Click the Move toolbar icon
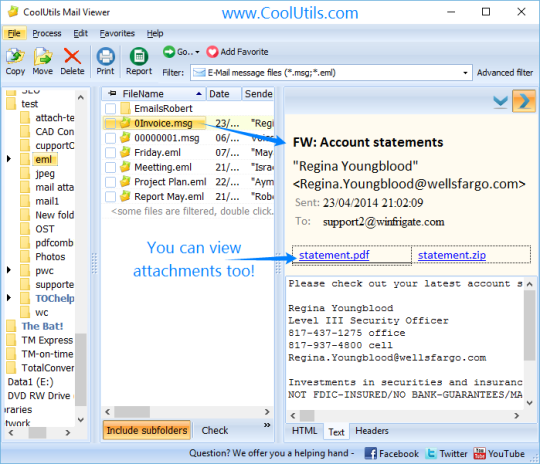The height and width of the screenshot is (464, 540). point(43,56)
